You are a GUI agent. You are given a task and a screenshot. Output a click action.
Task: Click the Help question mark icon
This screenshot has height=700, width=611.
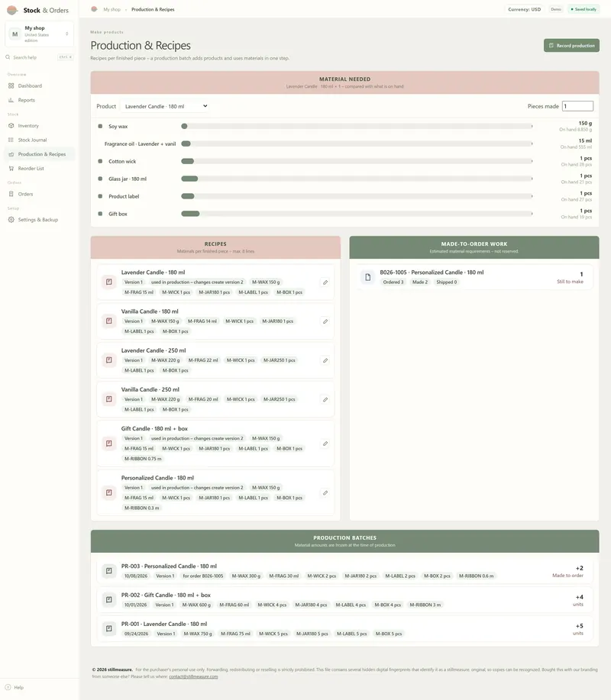point(8,687)
